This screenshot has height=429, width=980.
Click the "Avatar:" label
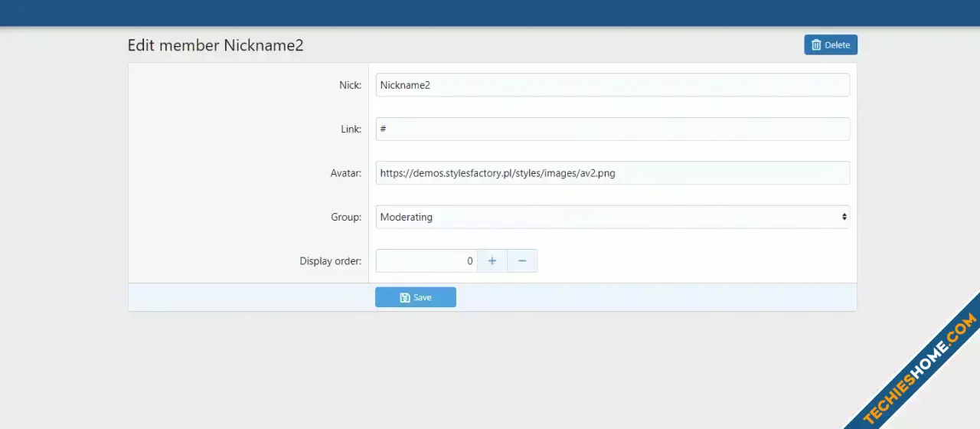tap(346, 173)
